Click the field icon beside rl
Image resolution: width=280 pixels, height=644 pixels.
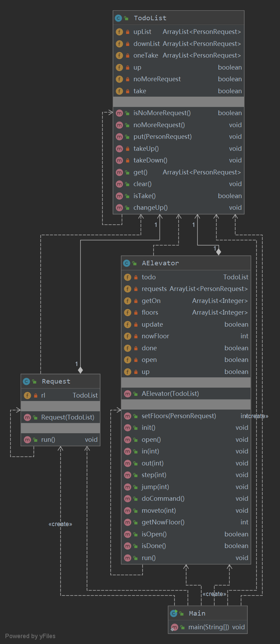(x=27, y=396)
